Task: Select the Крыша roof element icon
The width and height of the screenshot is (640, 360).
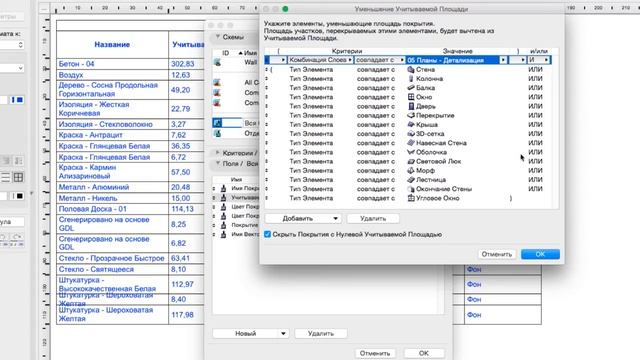Action: [x=411, y=124]
